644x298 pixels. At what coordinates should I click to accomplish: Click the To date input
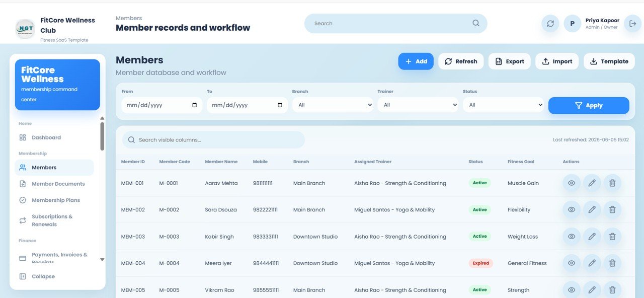[x=247, y=105]
